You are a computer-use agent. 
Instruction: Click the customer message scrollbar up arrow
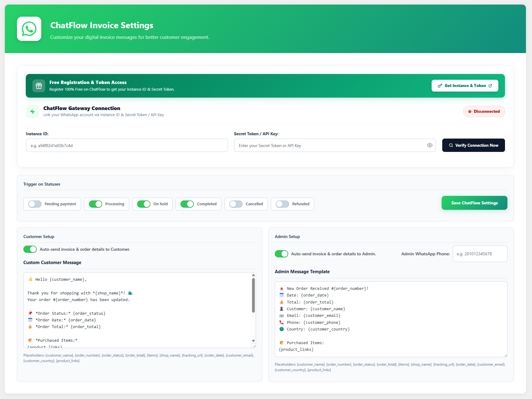(x=254, y=275)
